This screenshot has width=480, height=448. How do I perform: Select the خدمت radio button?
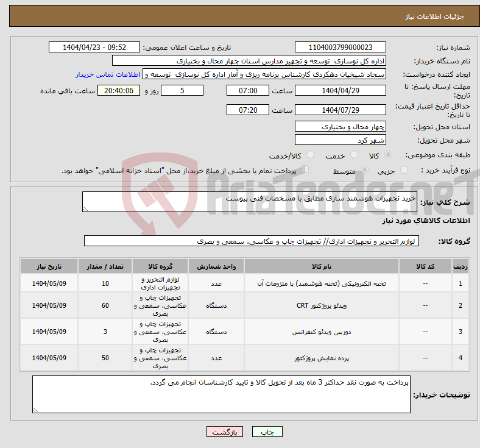(x=354, y=155)
